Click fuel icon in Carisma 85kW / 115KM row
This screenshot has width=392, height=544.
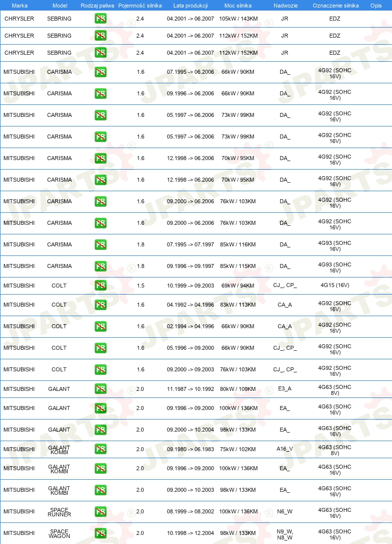click(101, 266)
